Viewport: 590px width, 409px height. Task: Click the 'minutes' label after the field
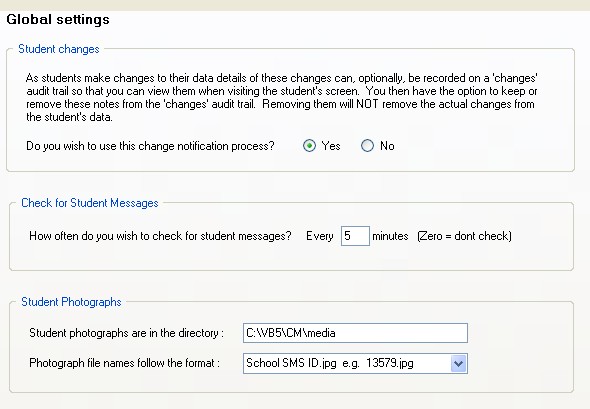click(x=390, y=236)
